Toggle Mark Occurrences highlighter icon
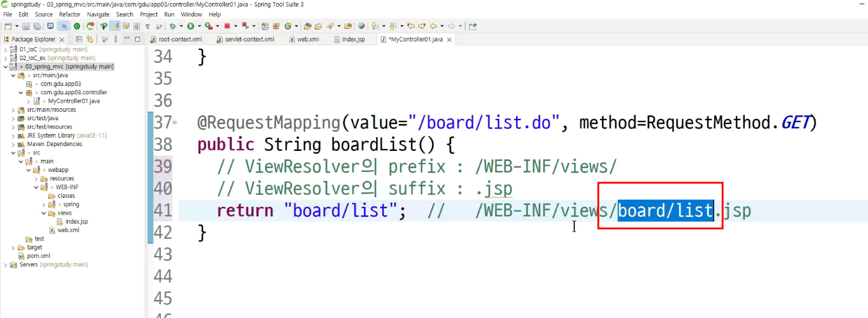This screenshot has width=868, height=318. [115, 26]
